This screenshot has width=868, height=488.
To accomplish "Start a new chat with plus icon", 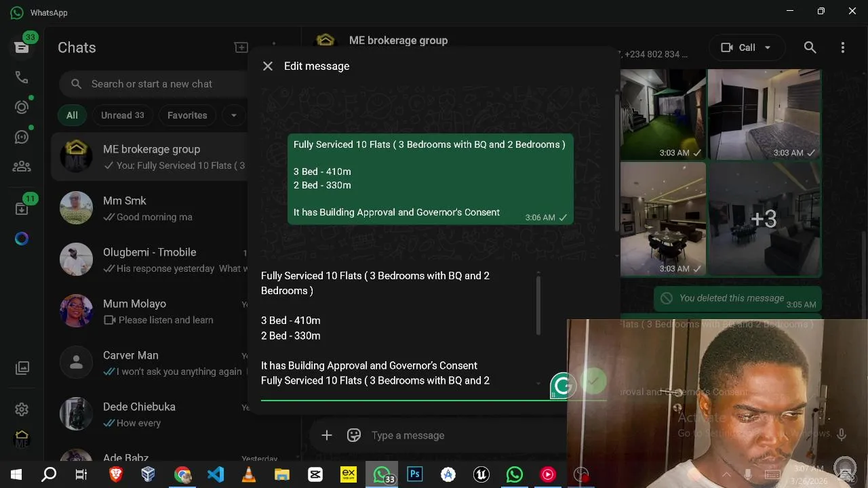I will coord(241,47).
